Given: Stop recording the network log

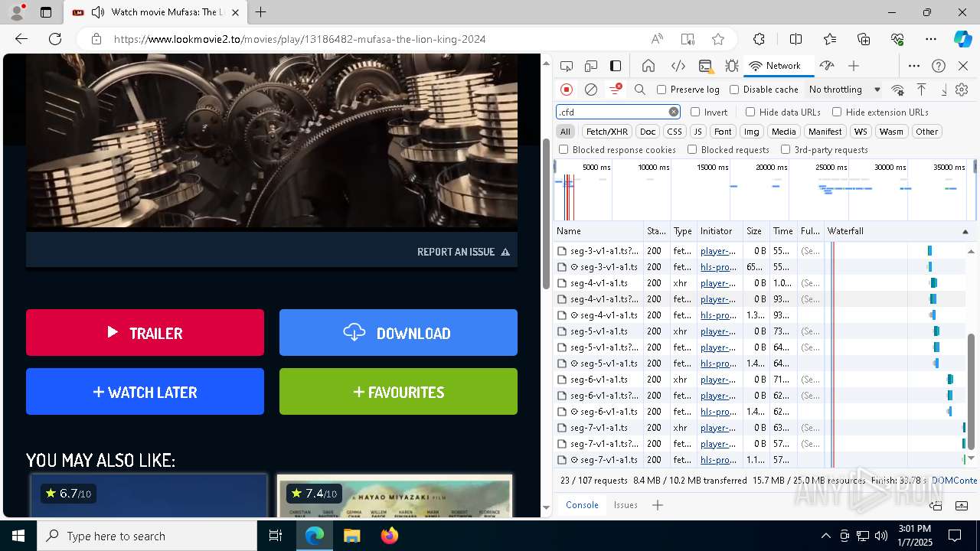Looking at the screenshot, I should (567, 90).
